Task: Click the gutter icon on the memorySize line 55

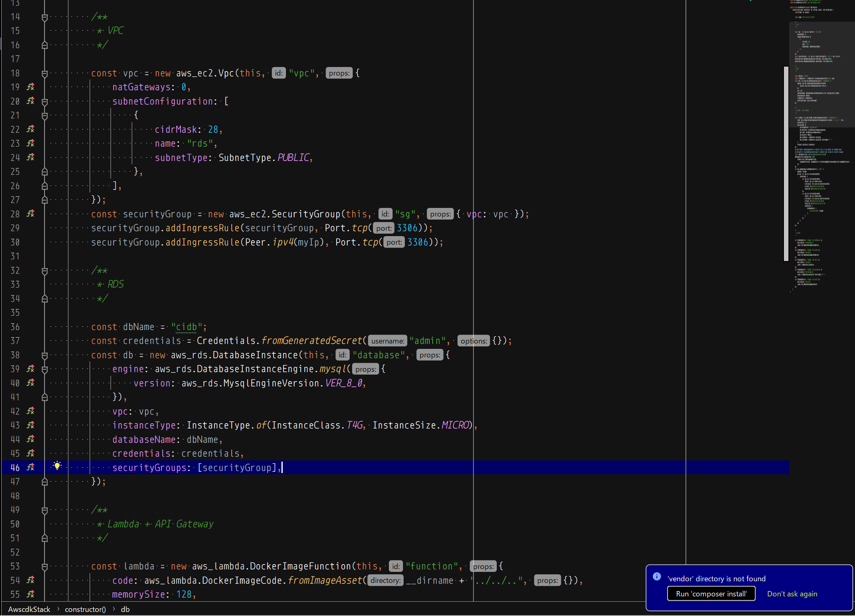Action: [31, 594]
